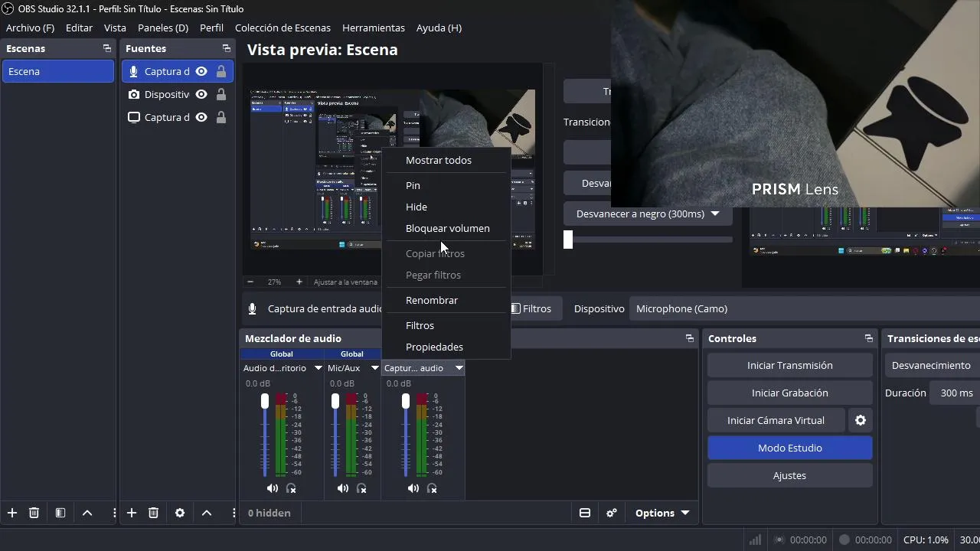980x551 pixels.
Task: Pop out the Escenas dock panel
Action: [106, 48]
